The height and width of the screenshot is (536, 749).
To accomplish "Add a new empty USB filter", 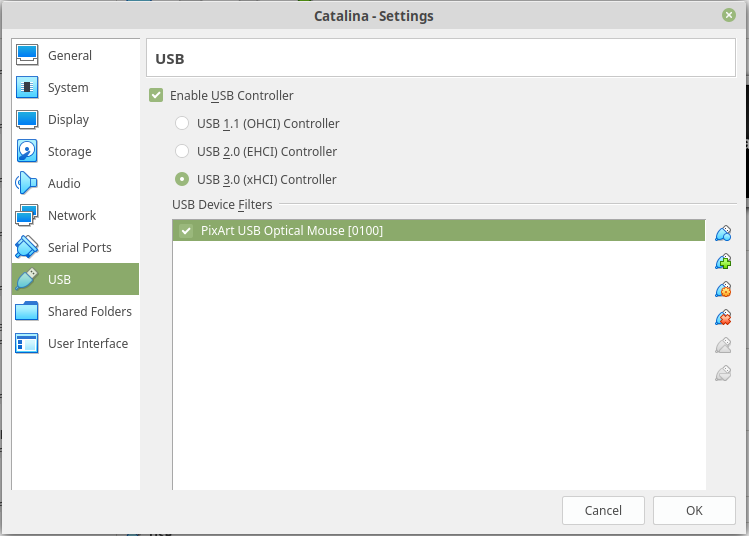I will tap(724, 234).
